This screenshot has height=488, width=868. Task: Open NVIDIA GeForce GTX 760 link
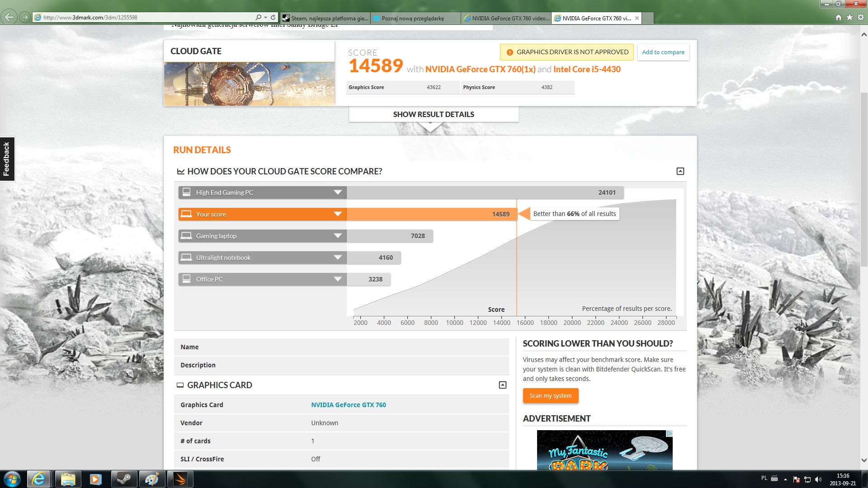(348, 405)
